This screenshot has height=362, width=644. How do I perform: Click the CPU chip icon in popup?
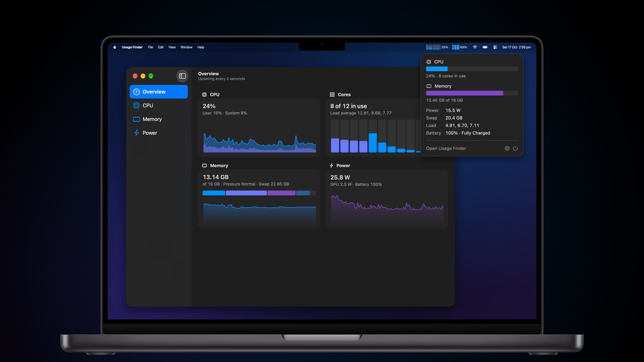tap(429, 62)
